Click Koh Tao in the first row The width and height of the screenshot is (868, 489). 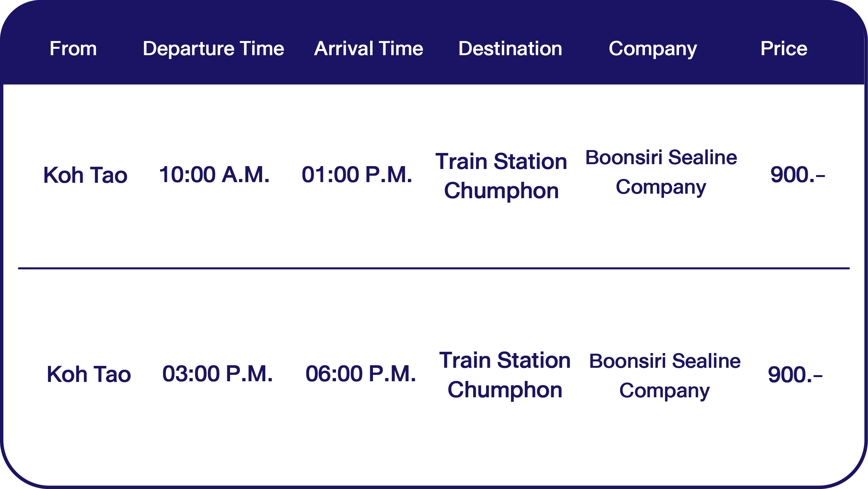pyautogui.click(x=85, y=175)
